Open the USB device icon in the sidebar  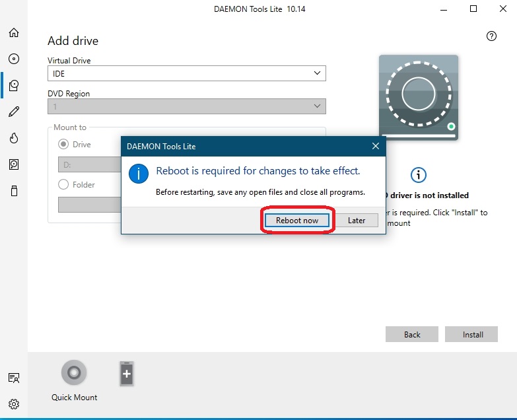point(14,191)
